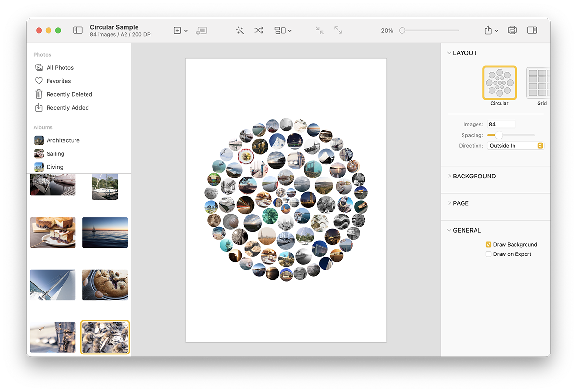The width and height of the screenshot is (577, 392).
Task: Uncheck the Draw Background checkbox
Action: click(x=489, y=245)
